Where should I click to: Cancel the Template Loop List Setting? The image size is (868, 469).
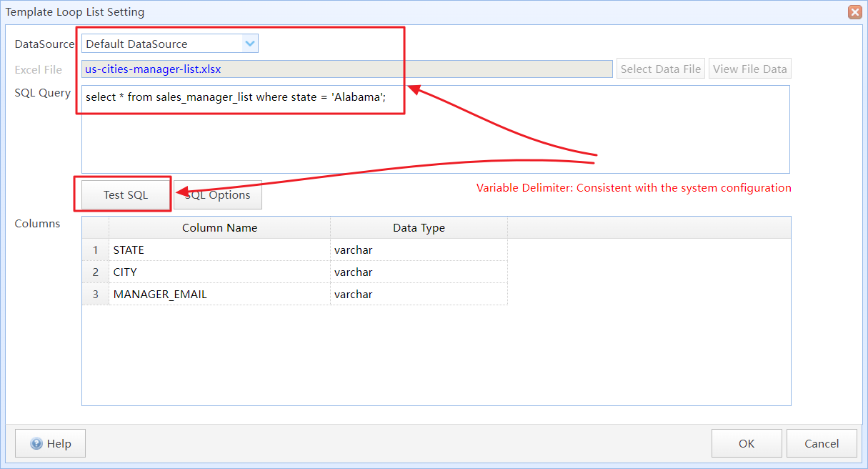[822, 444]
